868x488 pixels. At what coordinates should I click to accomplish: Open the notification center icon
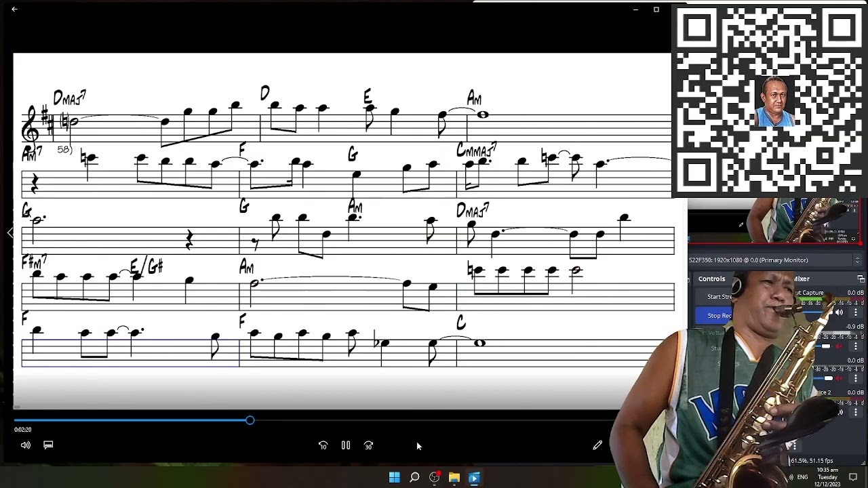(x=853, y=477)
